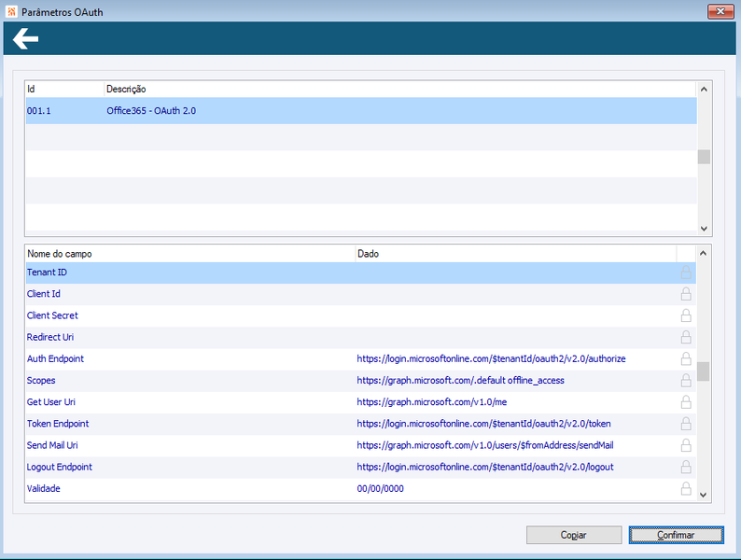Click the graph.microsoft.com/v1.0/me value
Screen dimensions: 741x560
432,402
